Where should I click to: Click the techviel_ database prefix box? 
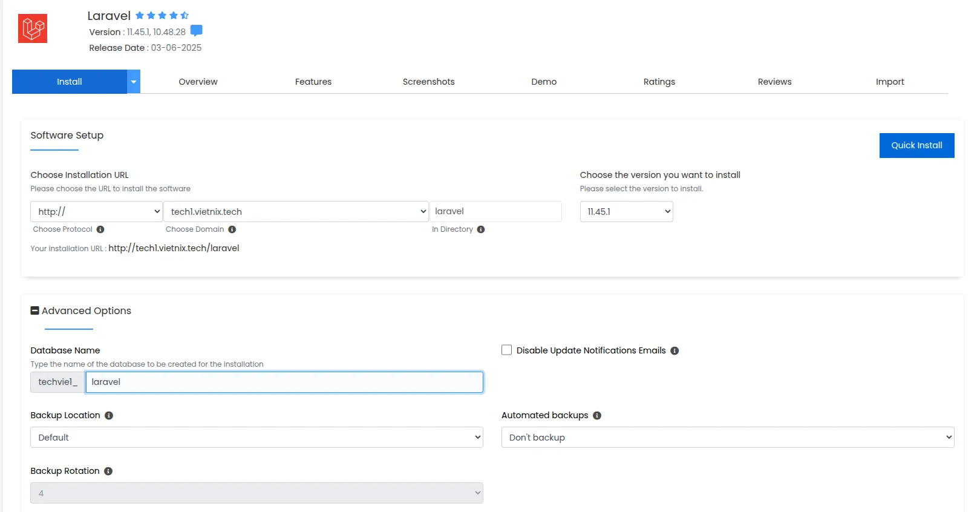click(58, 382)
